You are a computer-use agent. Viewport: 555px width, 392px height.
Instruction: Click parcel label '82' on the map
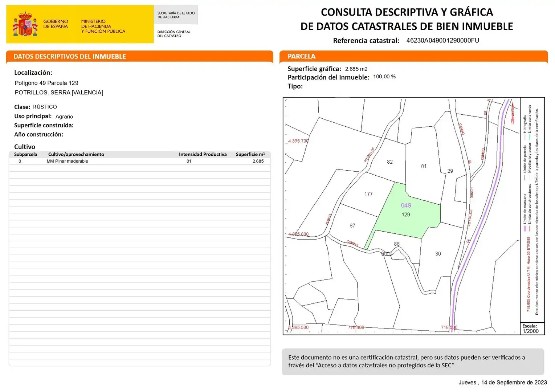pyautogui.click(x=390, y=162)
